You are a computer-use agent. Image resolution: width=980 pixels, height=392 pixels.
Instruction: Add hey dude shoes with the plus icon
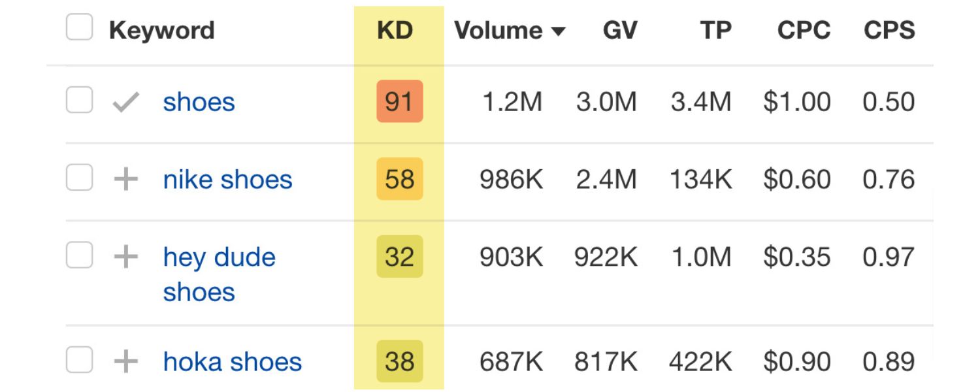point(127,256)
